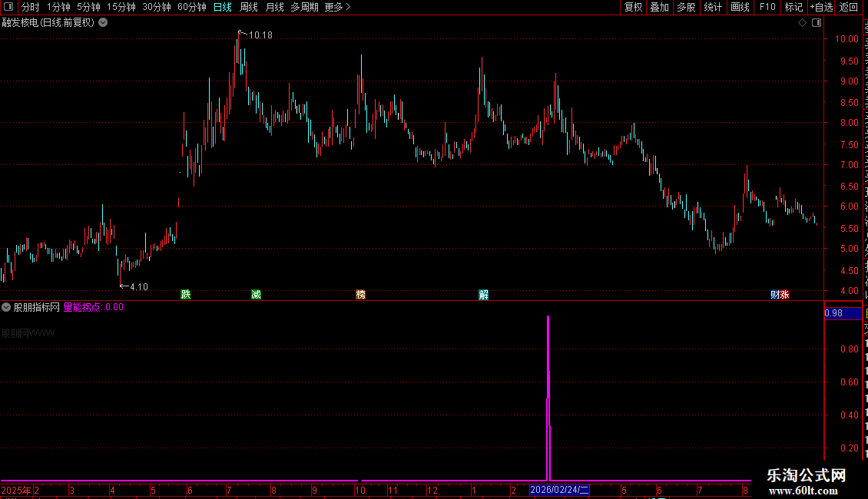Click the green 跌 event marker
This screenshot has width=868, height=499.
pos(185,294)
